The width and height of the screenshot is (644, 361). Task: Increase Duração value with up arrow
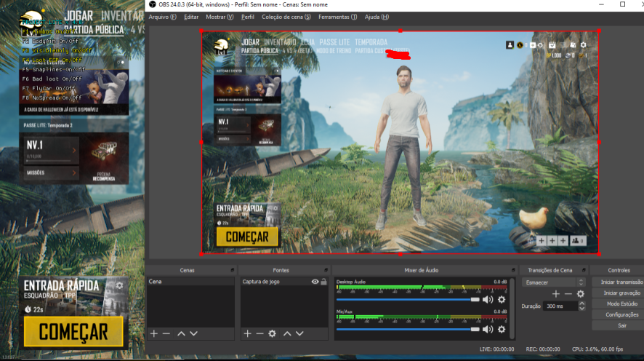pyautogui.click(x=581, y=304)
